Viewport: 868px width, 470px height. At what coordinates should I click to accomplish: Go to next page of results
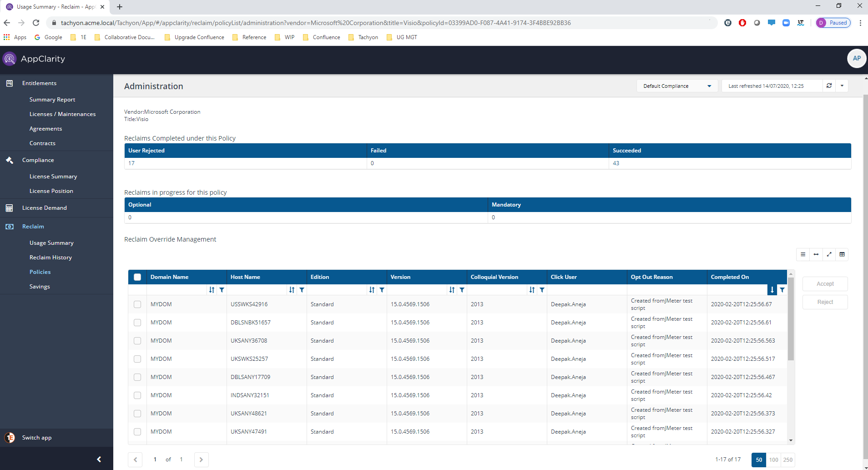201,460
